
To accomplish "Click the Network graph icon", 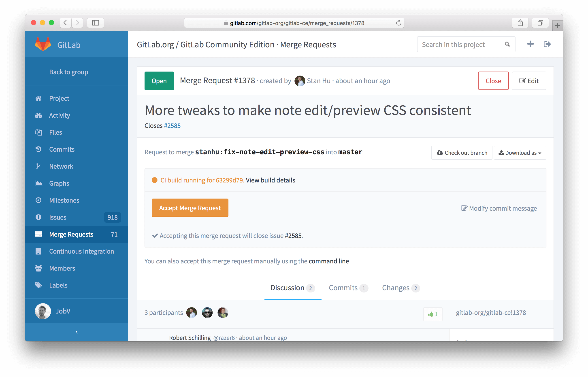I will [39, 166].
